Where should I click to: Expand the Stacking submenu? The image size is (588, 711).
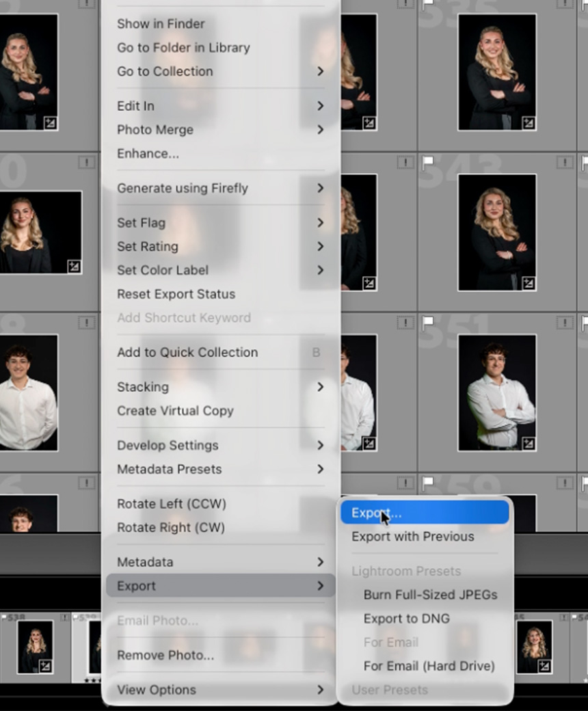click(x=221, y=387)
